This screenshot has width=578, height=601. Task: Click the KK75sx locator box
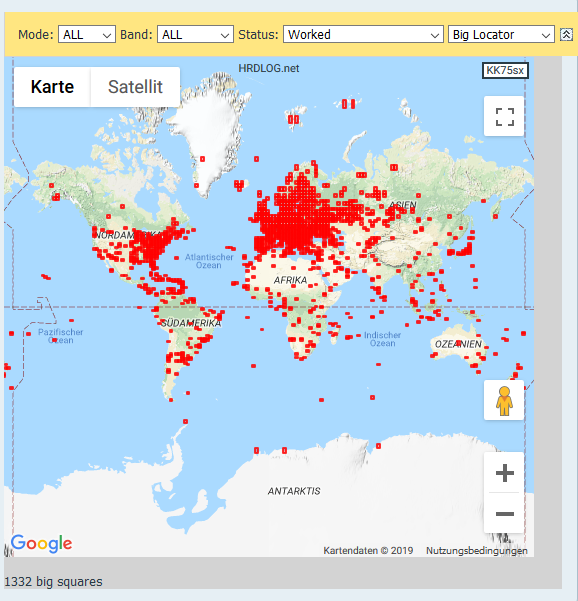tap(505, 71)
